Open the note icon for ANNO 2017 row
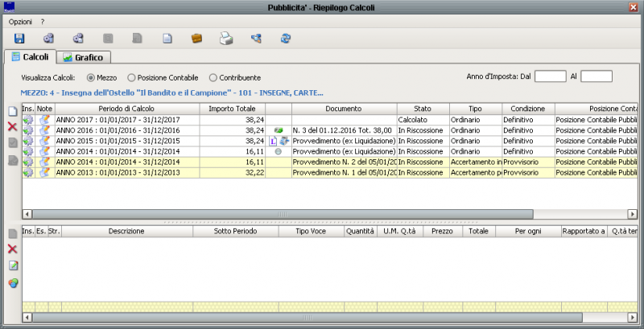644x329 pixels. pos(44,120)
